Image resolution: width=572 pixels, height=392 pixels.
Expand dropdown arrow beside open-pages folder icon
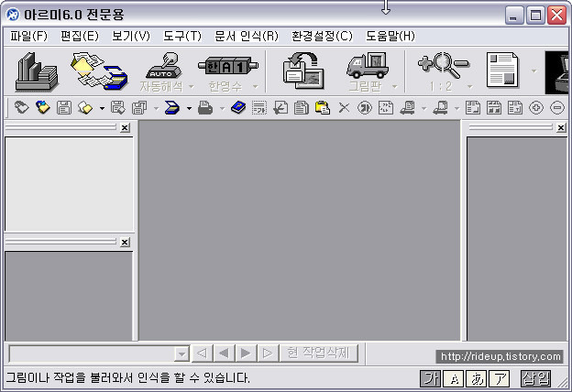point(102,108)
